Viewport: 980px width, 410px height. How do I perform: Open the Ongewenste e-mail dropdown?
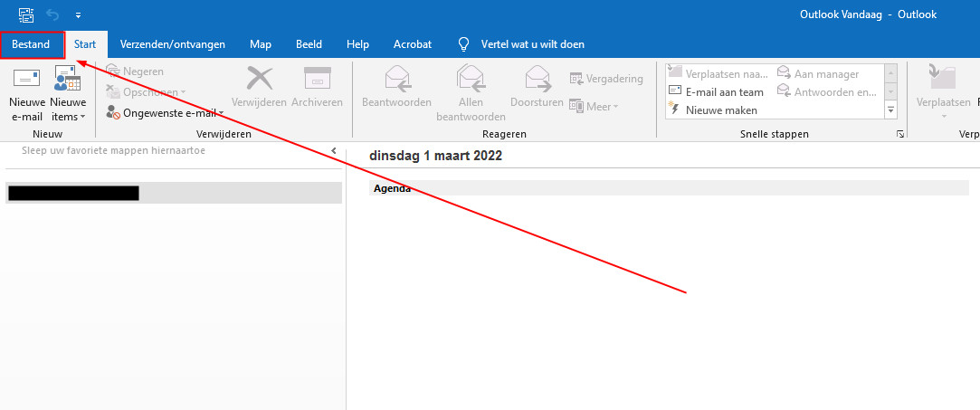pos(165,112)
